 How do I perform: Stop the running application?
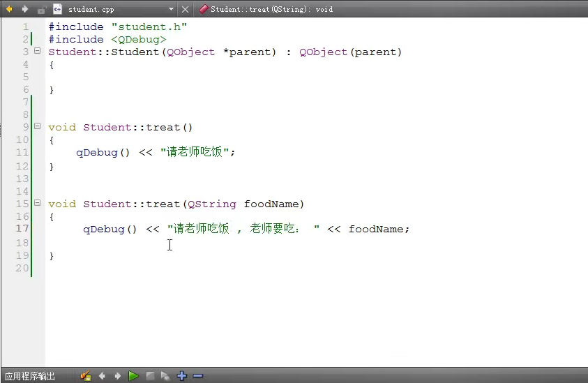point(150,375)
